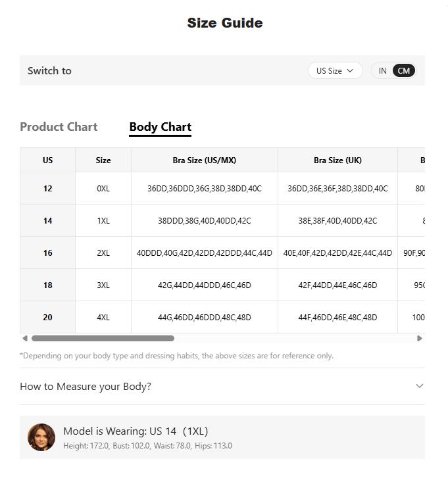Expand How to Measure your Body chevron
448x484 pixels.
[419, 386]
